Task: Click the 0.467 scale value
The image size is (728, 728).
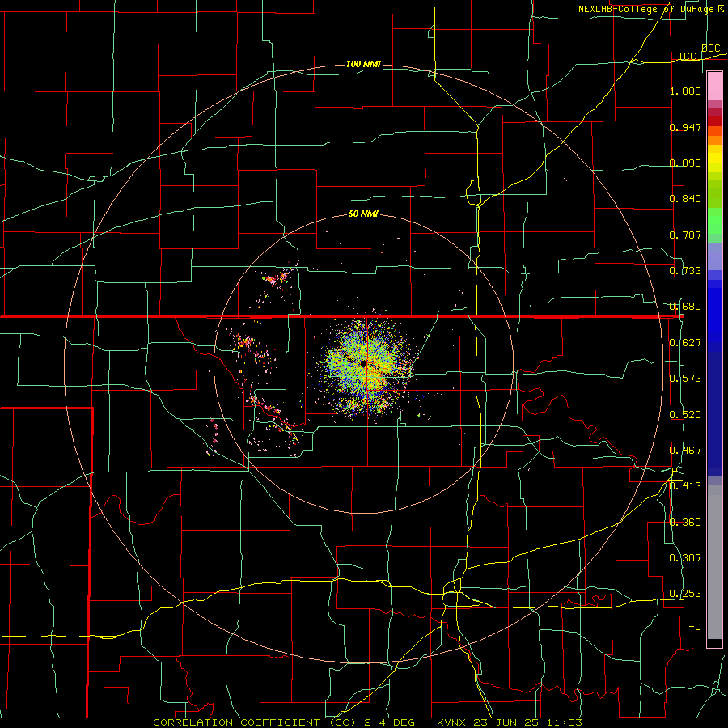Action: [x=685, y=451]
